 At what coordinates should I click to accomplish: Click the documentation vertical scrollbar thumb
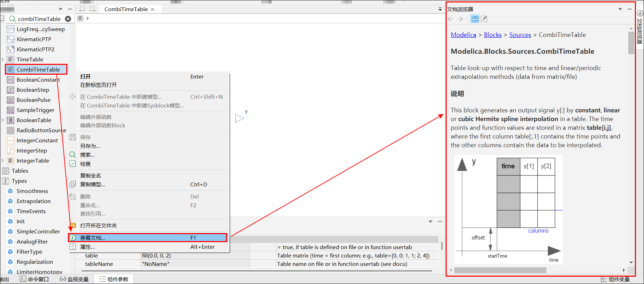point(631,43)
